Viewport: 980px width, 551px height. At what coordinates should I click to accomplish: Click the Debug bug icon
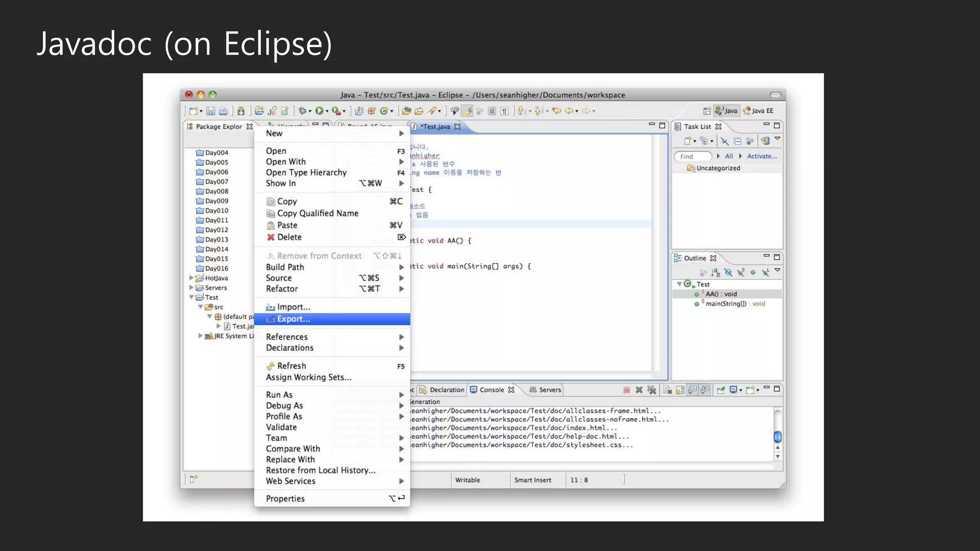point(302,111)
